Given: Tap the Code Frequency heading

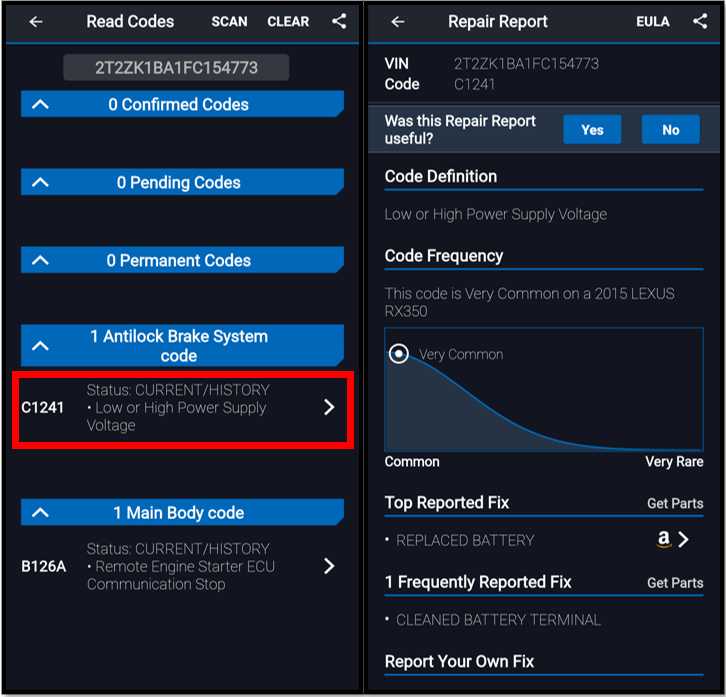Looking at the screenshot, I should [x=444, y=256].
